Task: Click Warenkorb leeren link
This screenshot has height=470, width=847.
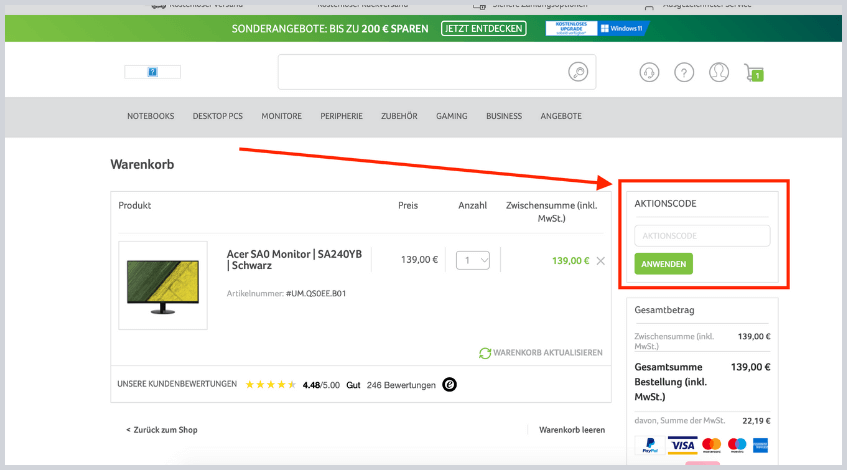Action: (x=572, y=430)
